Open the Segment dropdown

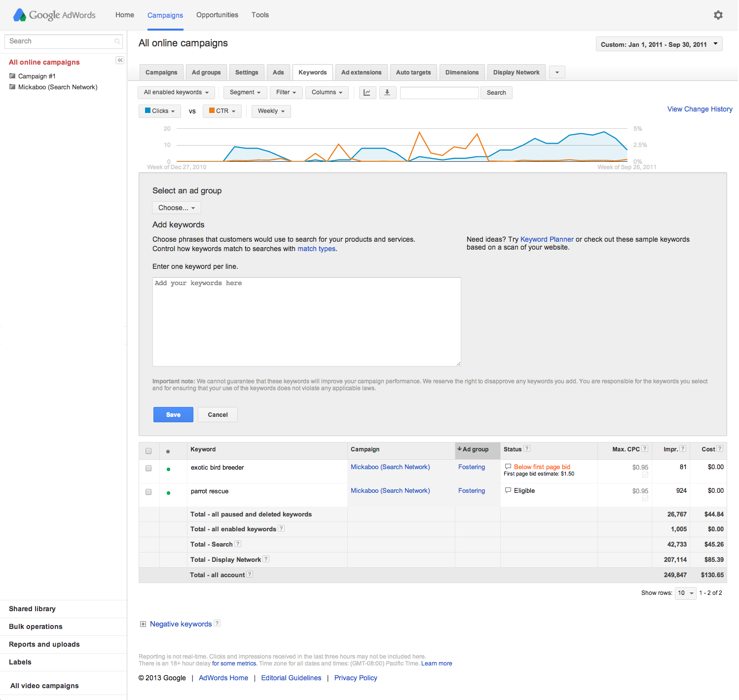245,92
